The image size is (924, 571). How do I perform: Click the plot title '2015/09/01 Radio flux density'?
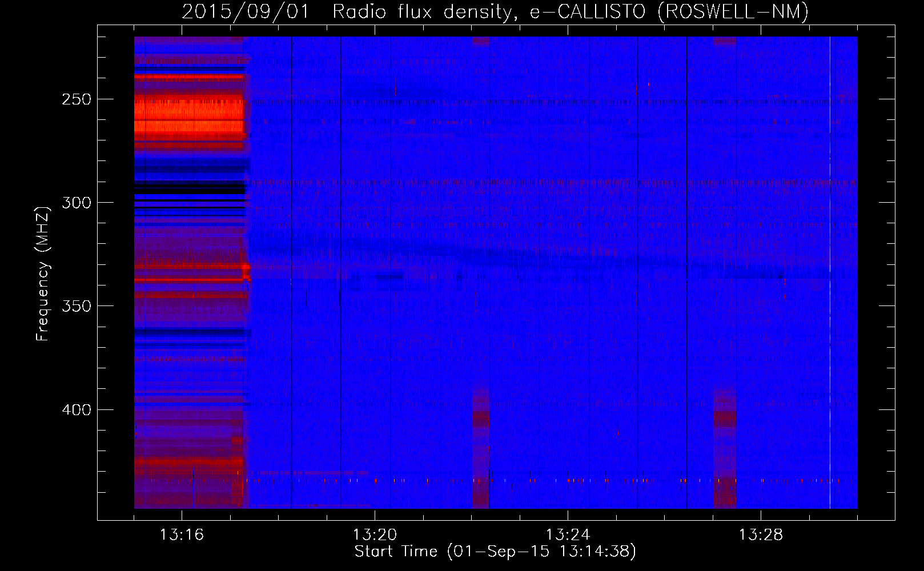coord(349,11)
